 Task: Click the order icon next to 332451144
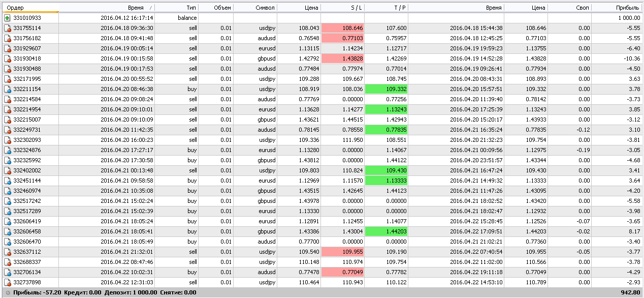(x=7, y=181)
